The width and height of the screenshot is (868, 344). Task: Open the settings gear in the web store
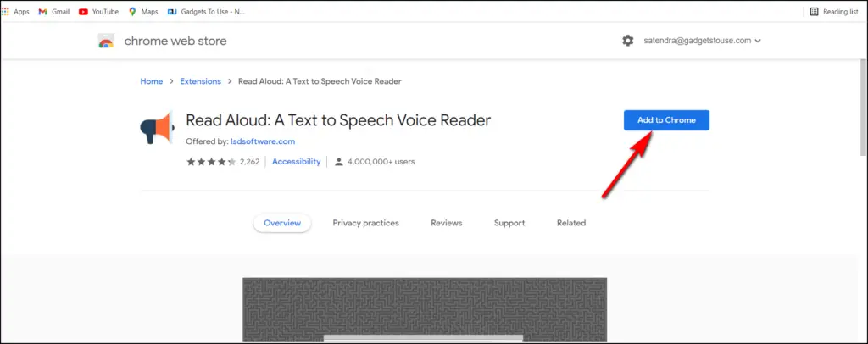[628, 41]
